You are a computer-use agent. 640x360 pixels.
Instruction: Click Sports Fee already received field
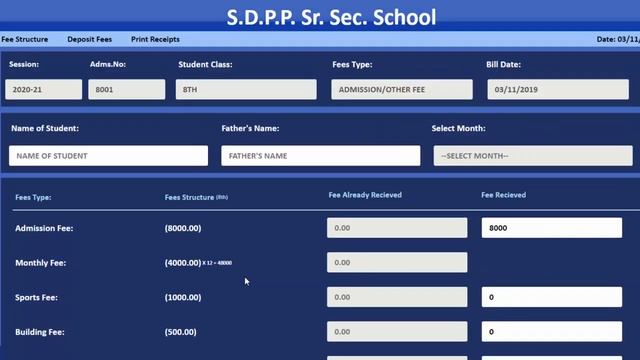click(x=397, y=297)
